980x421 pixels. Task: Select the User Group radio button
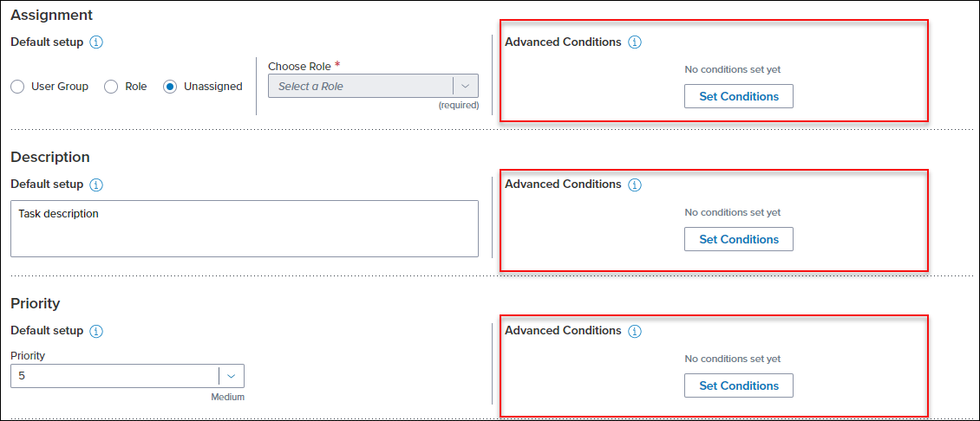click(17, 87)
